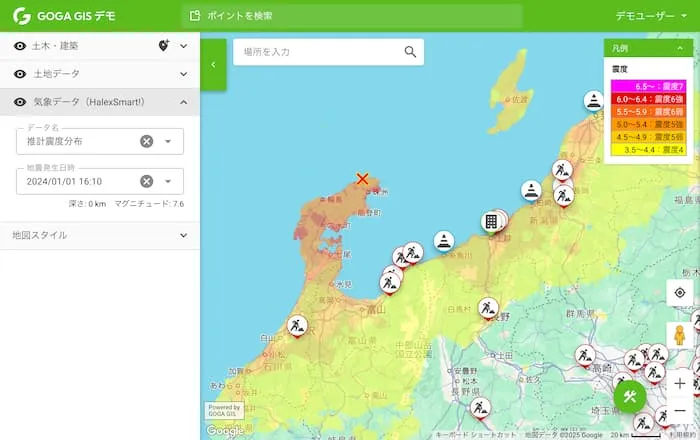The image size is (700, 440).
Task: Collapse the 凡例 legend panel
Action: pos(680,48)
